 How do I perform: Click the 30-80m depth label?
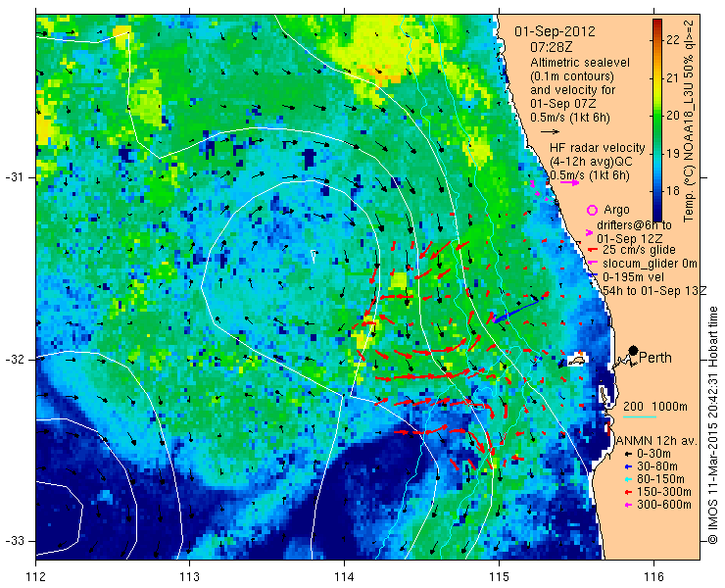coord(657,466)
